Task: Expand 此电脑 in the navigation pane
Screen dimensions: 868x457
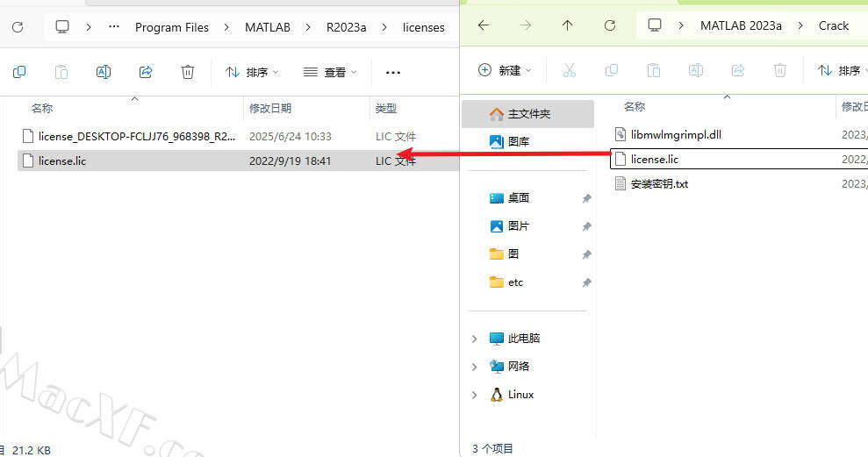Action: (475, 339)
